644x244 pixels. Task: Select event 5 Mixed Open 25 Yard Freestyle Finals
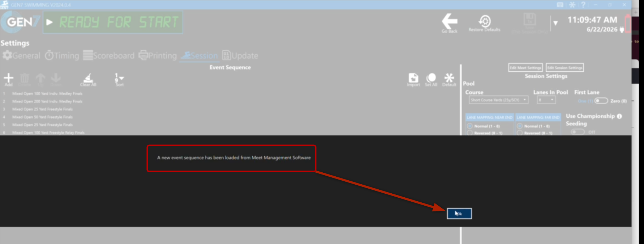(42, 125)
